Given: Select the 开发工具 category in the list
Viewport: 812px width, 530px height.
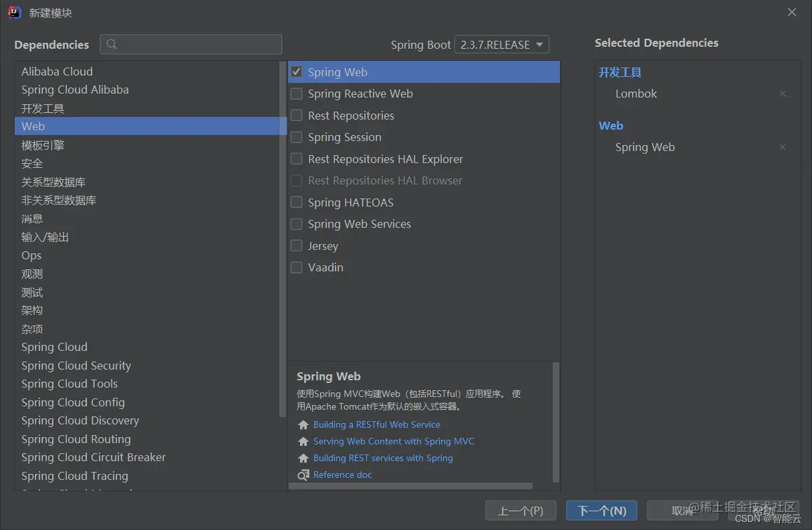Looking at the screenshot, I should pos(147,108).
